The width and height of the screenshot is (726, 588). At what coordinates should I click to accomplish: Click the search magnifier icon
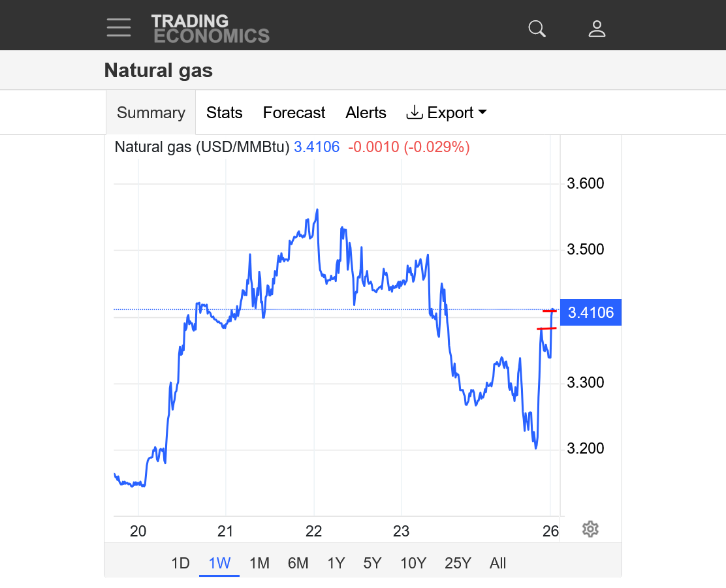tap(537, 29)
